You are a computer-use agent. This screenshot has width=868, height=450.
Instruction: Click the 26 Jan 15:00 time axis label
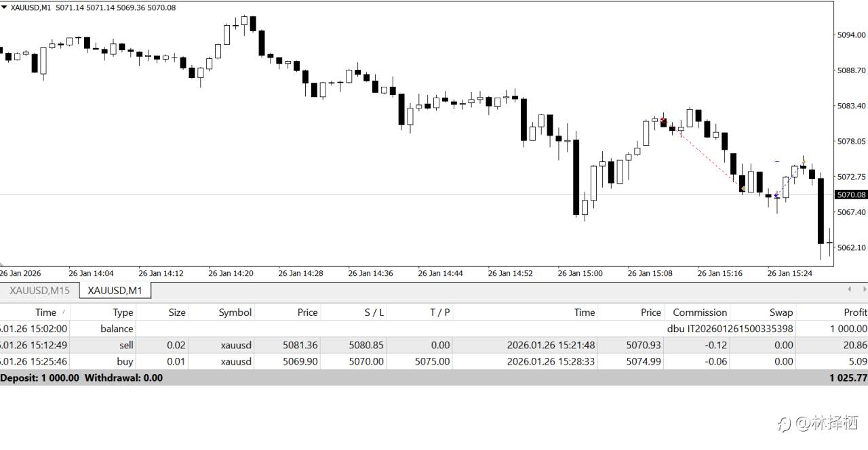tap(580, 274)
